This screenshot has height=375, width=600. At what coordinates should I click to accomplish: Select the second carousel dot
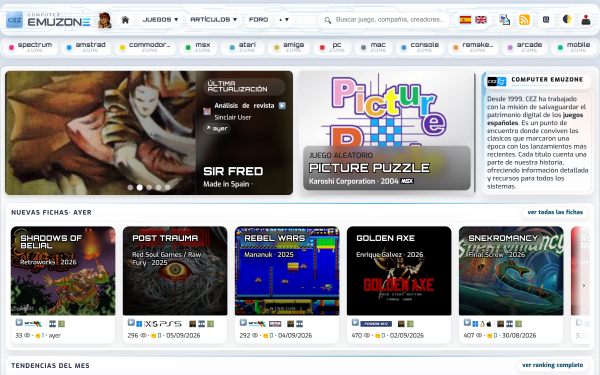(140, 188)
